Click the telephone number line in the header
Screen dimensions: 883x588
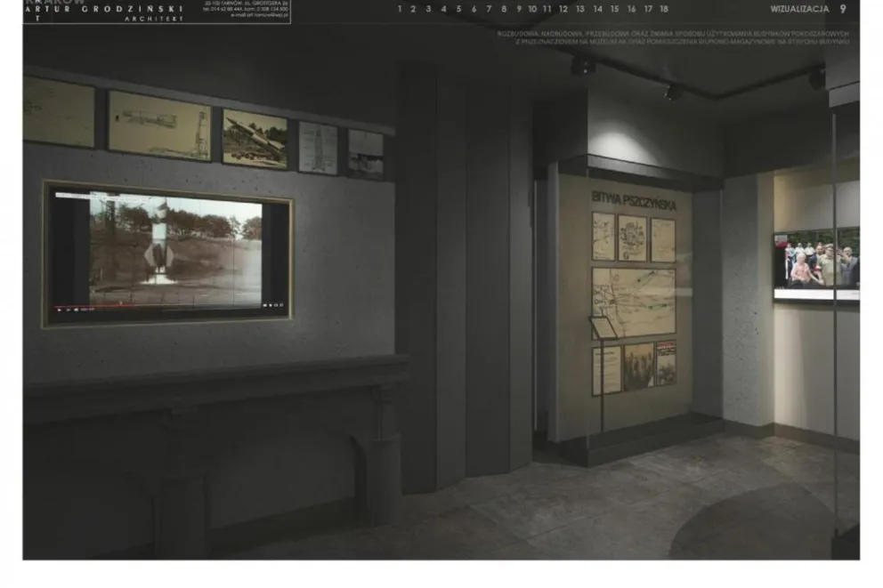pos(246,9)
